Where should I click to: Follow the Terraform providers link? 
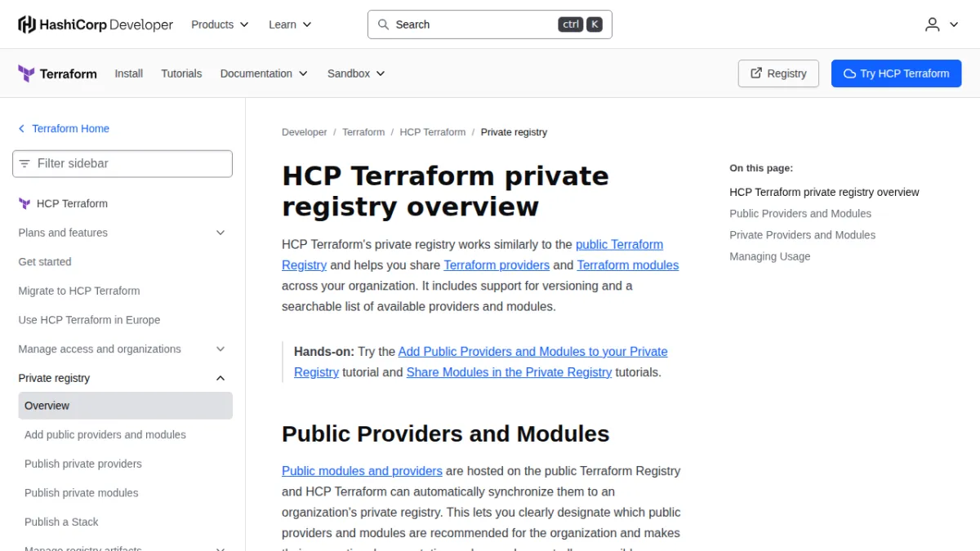tap(497, 265)
